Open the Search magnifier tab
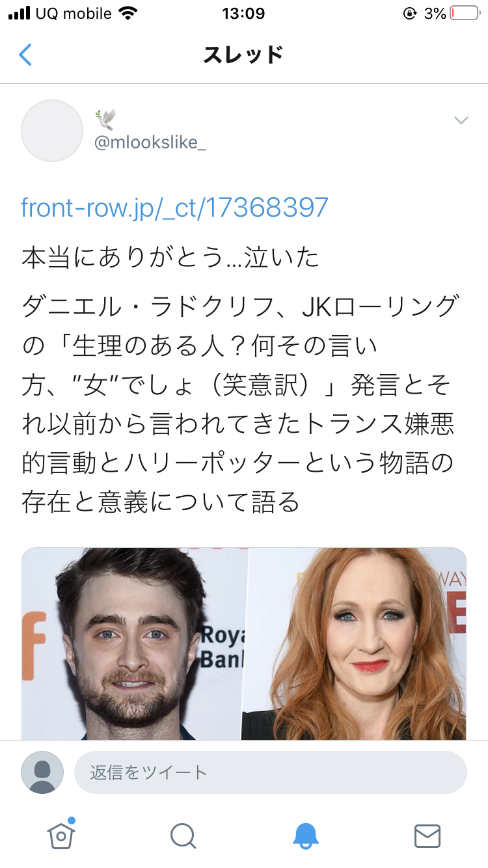The width and height of the screenshot is (488, 868). 183,835
